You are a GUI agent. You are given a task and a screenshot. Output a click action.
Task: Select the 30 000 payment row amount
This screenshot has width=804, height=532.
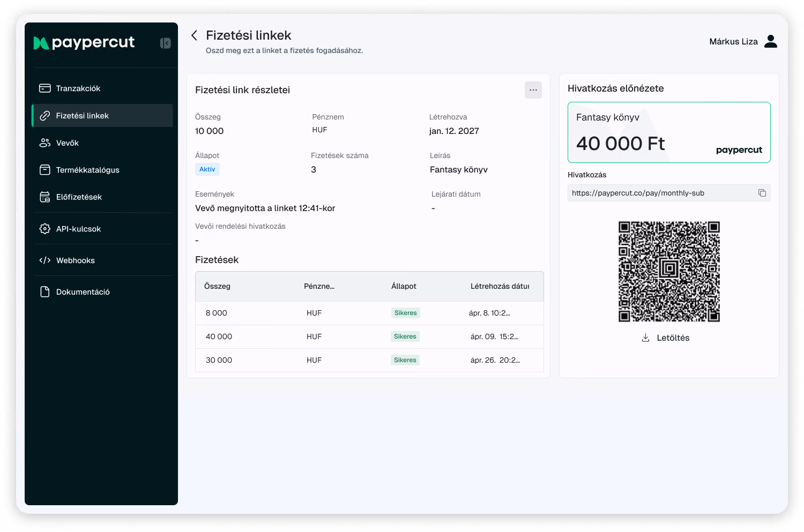219,360
